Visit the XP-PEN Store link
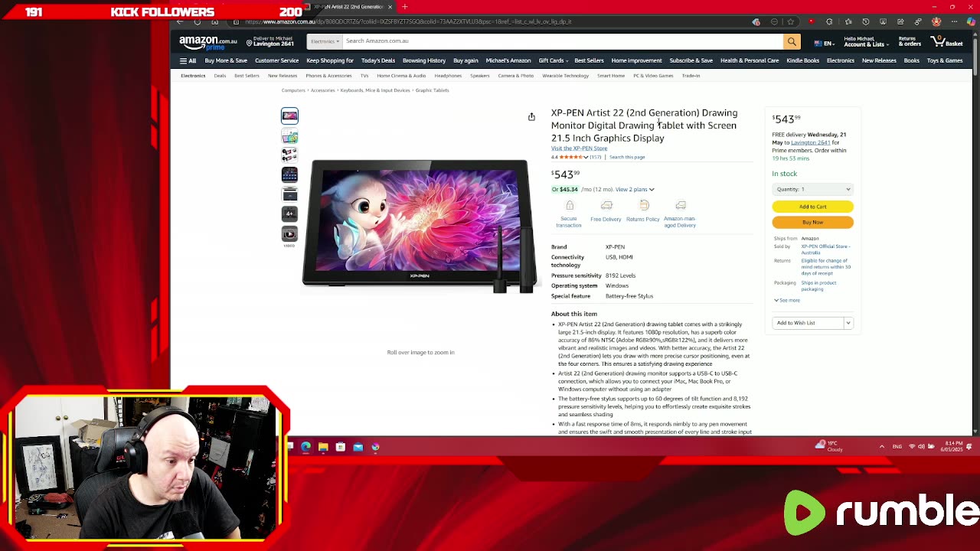980x551 pixels. click(579, 148)
